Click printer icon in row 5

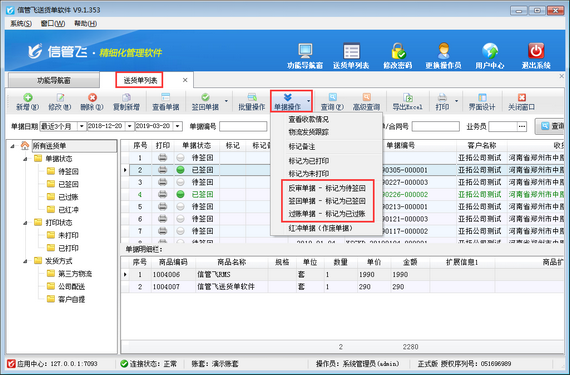pos(162,206)
